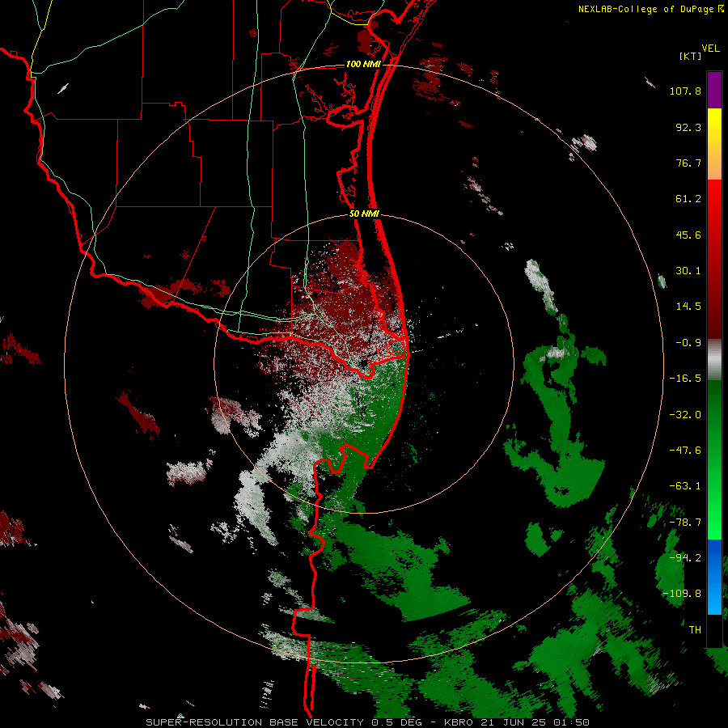Click the TH label on the scale
Viewport: 728px width, 728px height.
click(x=695, y=630)
